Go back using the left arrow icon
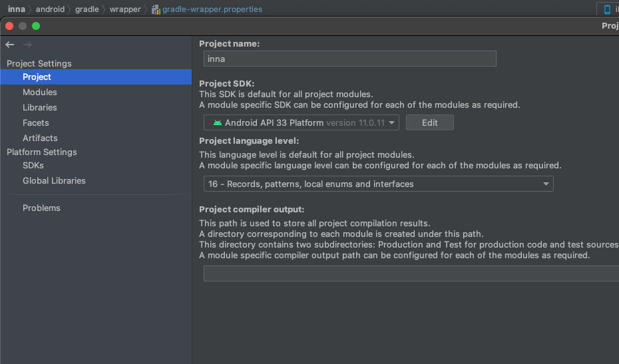This screenshot has height=364, width=619. pyautogui.click(x=10, y=45)
